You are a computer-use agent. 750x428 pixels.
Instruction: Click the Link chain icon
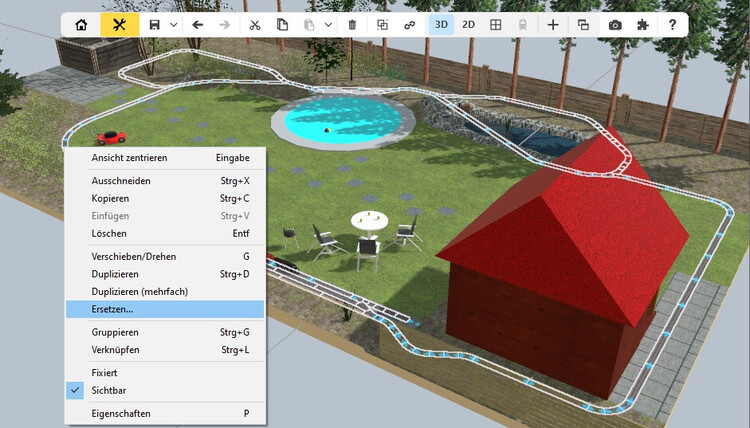click(409, 25)
